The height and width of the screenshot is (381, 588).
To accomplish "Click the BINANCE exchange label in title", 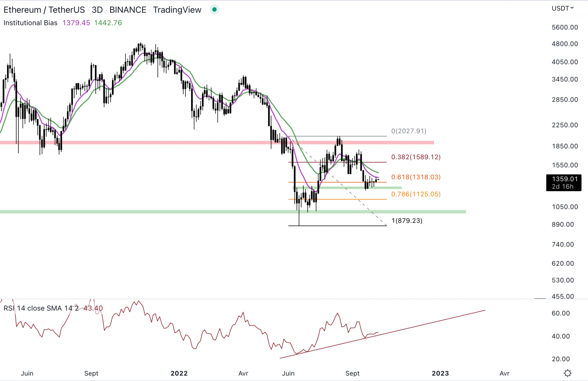I will (128, 10).
